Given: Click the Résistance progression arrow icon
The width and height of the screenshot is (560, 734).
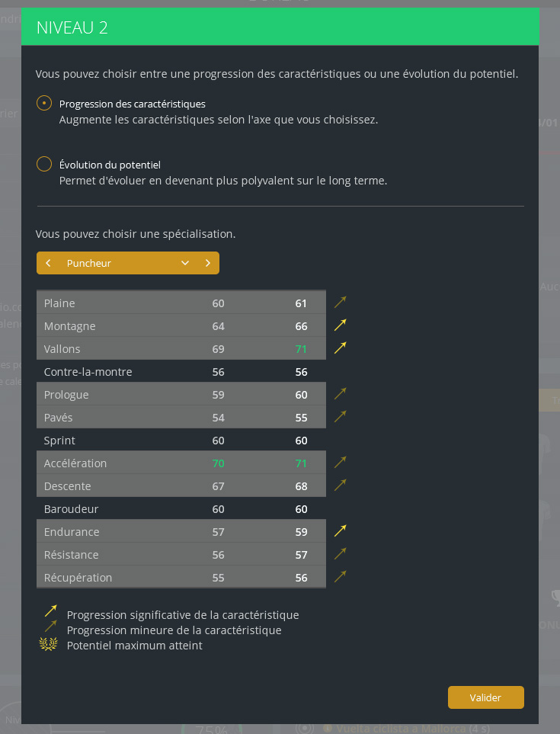Looking at the screenshot, I should (x=340, y=554).
